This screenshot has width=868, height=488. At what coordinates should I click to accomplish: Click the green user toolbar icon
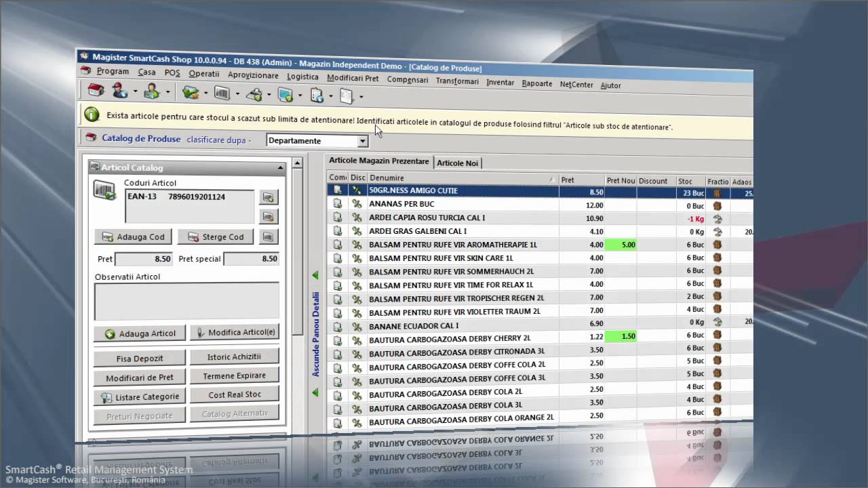pos(152,91)
